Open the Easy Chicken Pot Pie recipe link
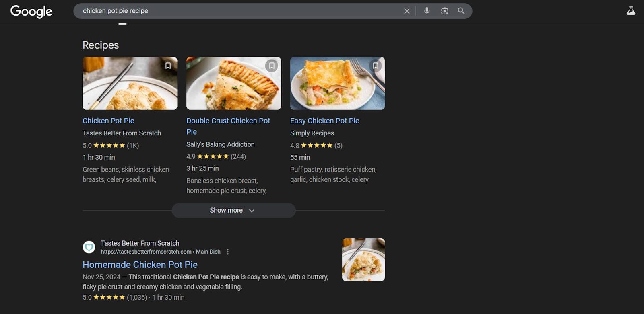The image size is (644, 314). pyautogui.click(x=324, y=121)
